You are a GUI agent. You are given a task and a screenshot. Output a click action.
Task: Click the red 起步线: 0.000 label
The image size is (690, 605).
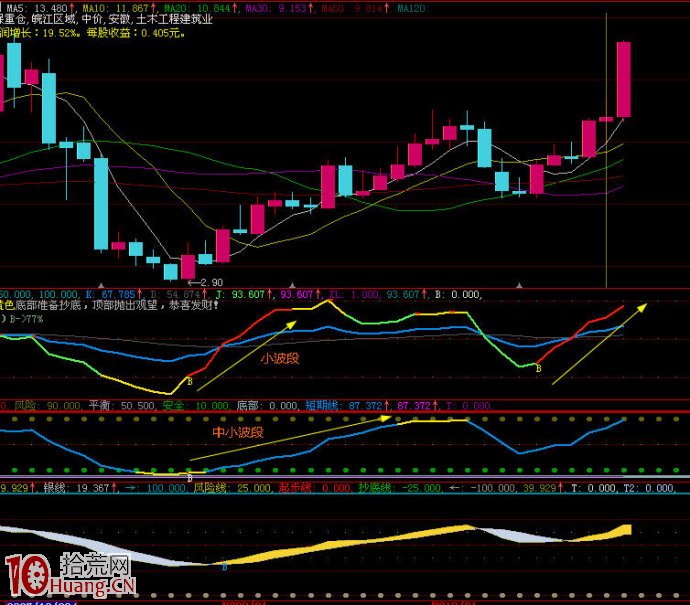point(314,488)
